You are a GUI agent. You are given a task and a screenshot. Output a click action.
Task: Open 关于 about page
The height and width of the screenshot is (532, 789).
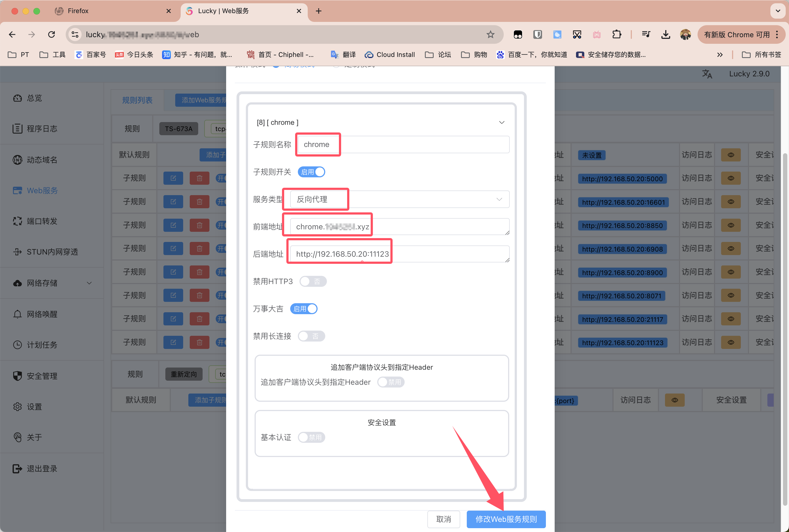point(28,437)
